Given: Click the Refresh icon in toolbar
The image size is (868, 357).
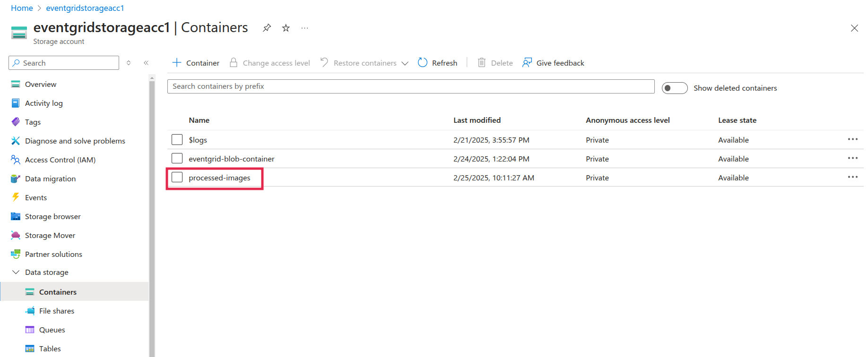Looking at the screenshot, I should (x=423, y=63).
